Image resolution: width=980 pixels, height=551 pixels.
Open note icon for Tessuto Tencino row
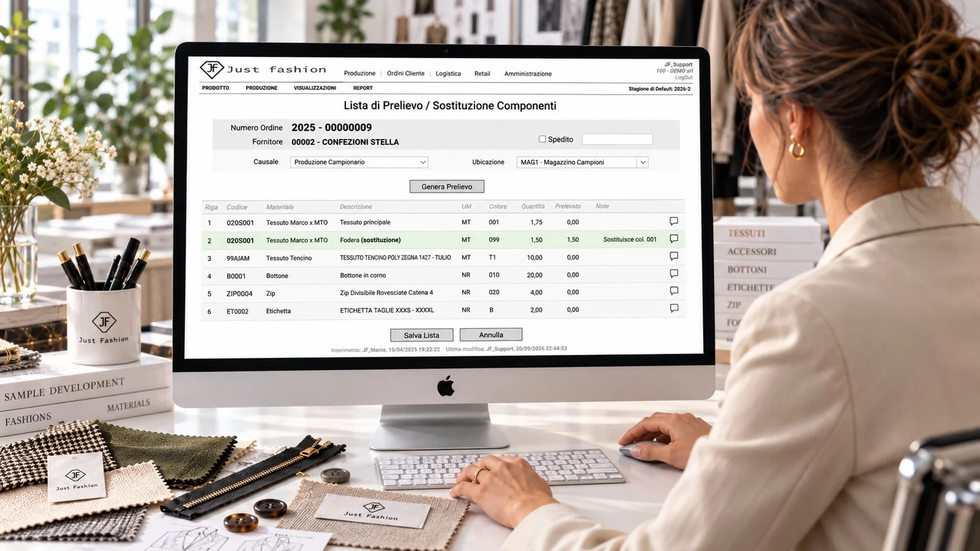pyautogui.click(x=674, y=256)
